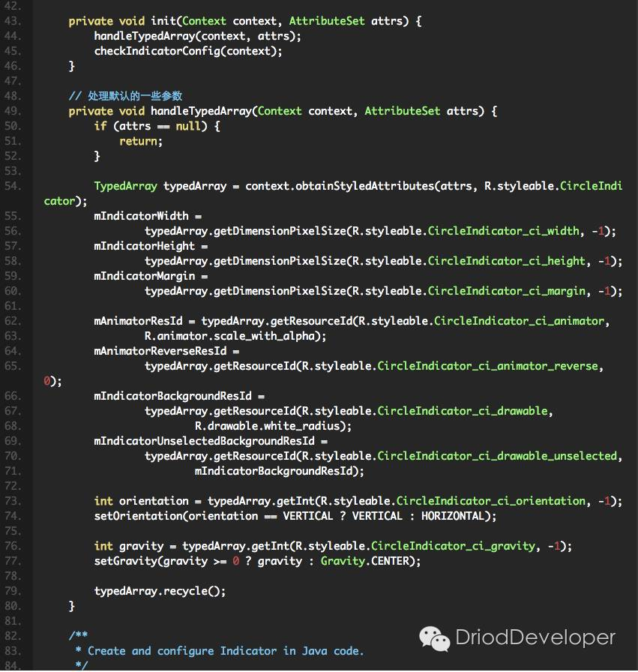Select 'R.animator.scale_with_alpha' on line 63
638x672 pixels.
[229, 336]
